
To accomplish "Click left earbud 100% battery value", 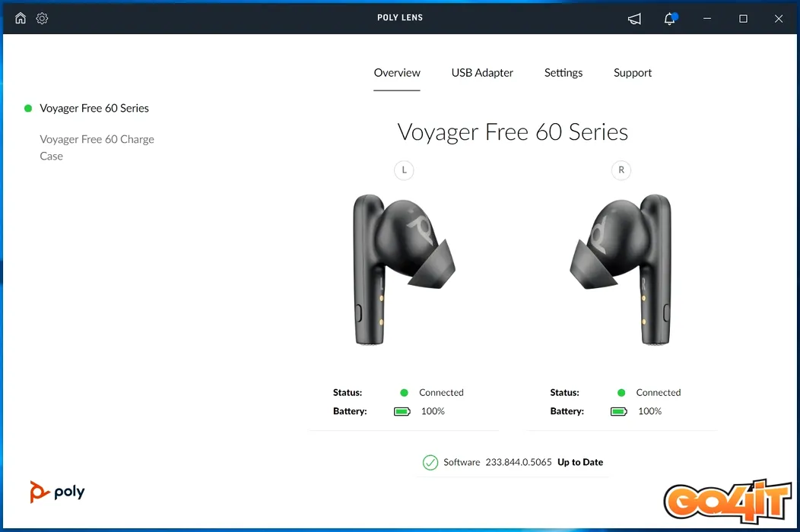I will tap(433, 411).
